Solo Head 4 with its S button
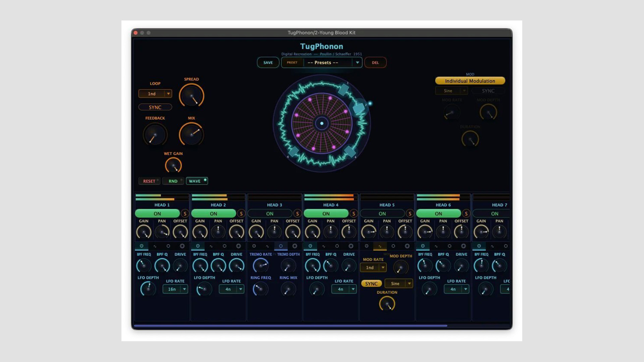This screenshot has height=362, width=644. (354, 214)
